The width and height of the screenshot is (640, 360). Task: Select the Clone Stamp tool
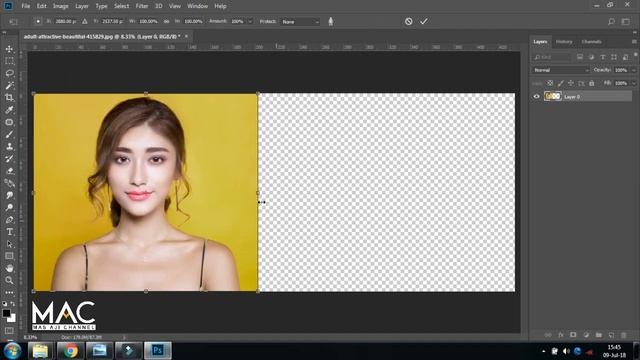tap(9, 147)
